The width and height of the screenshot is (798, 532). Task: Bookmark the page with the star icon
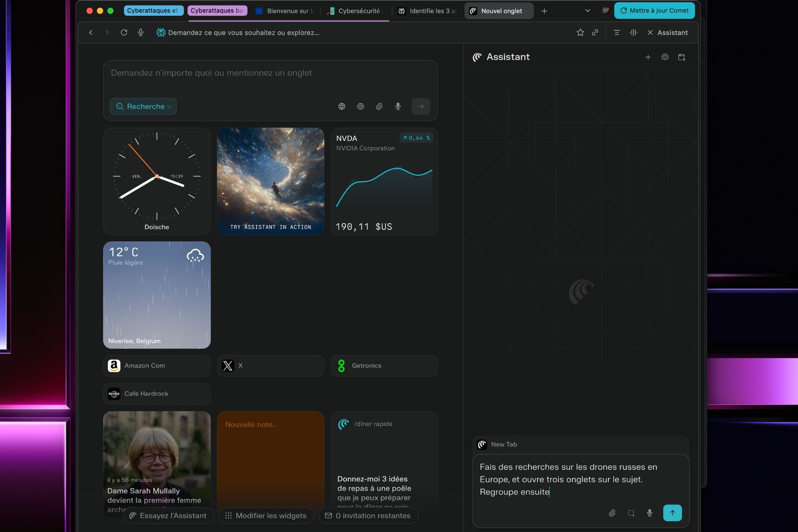point(580,32)
